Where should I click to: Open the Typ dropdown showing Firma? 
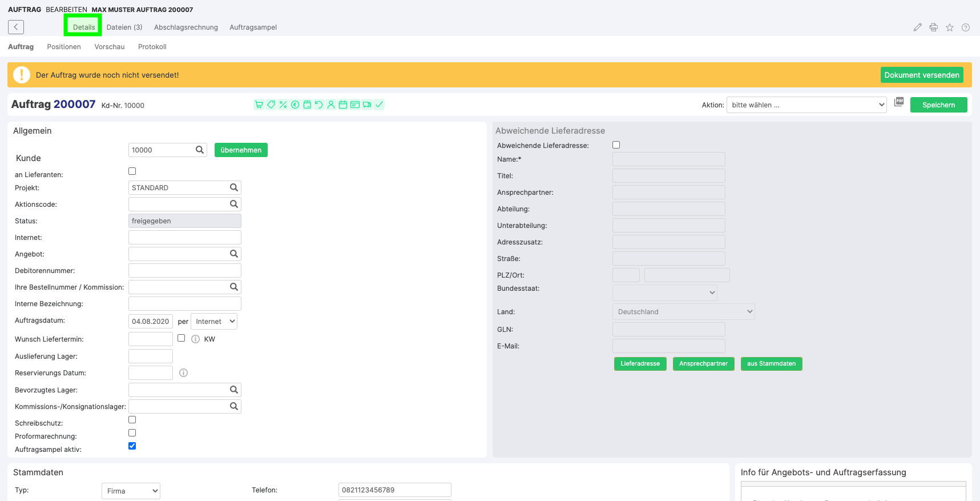coord(131,491)
